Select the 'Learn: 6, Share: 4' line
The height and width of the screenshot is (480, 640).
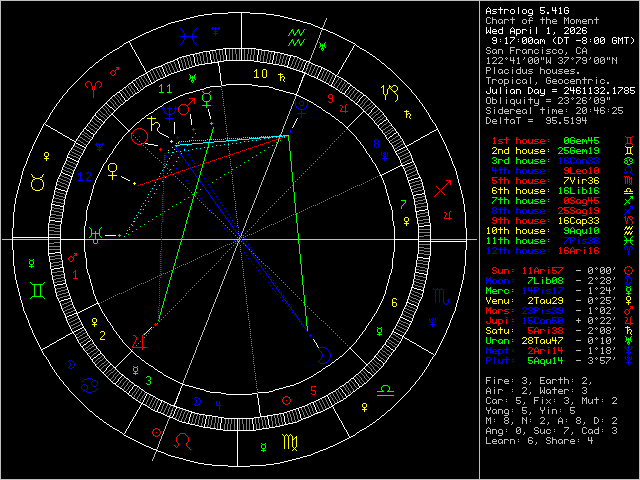[539, 440]
